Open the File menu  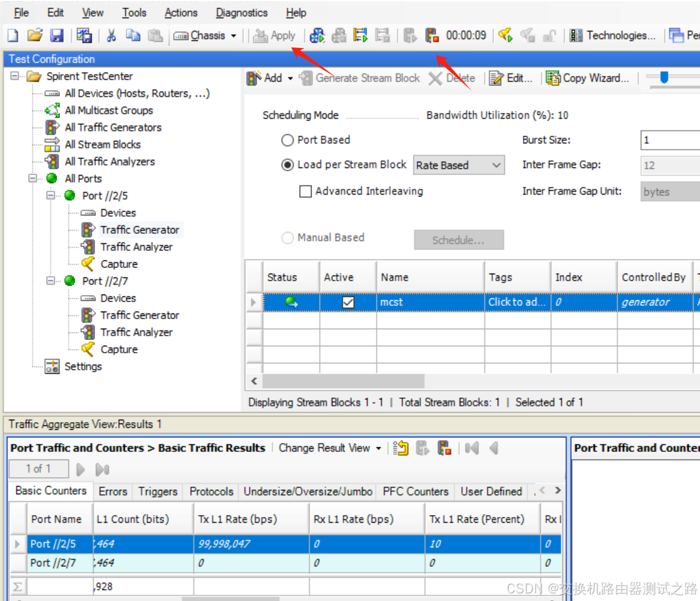coord(21,13)
